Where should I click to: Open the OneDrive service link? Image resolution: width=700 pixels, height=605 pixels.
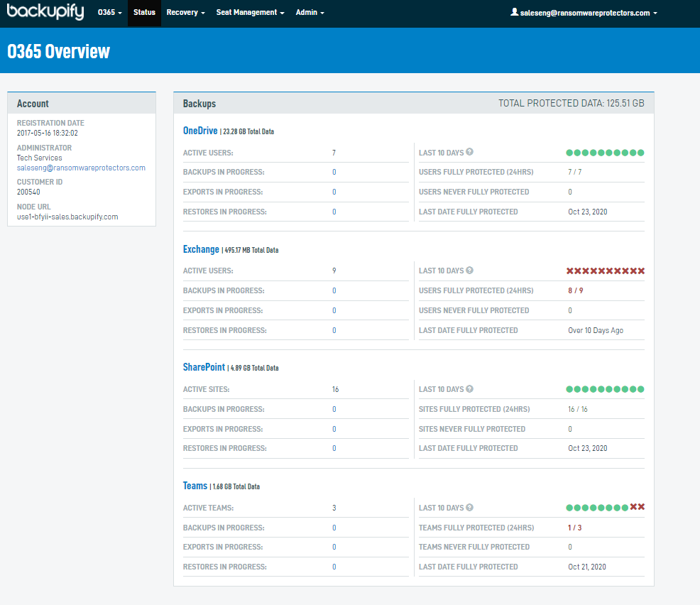click(x=200, y=131)
